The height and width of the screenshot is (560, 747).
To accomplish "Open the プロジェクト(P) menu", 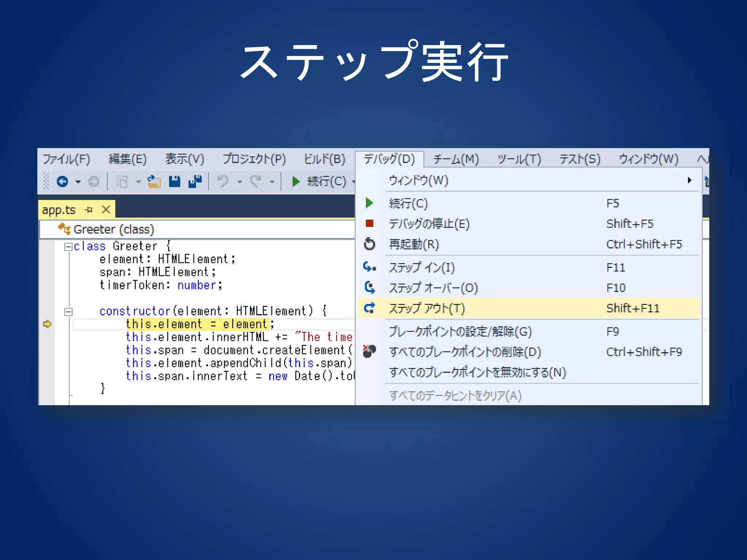I will 254,159.
